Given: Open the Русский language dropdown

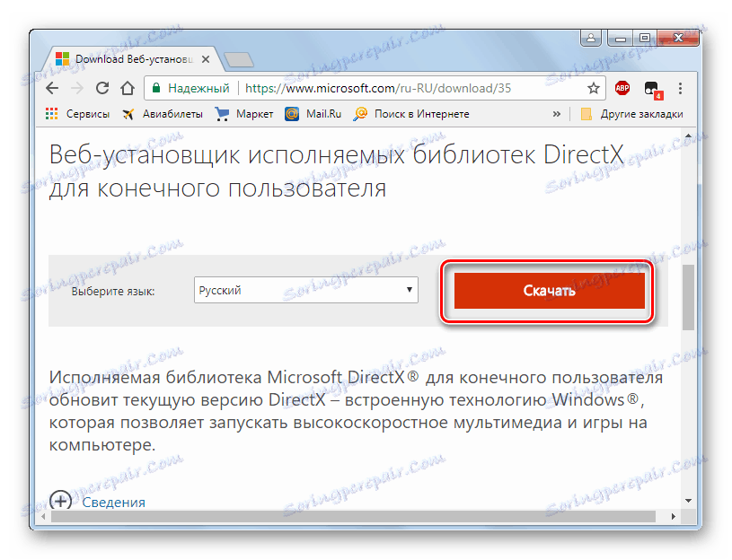Looking at the screenshot, I should pos(306,290).
